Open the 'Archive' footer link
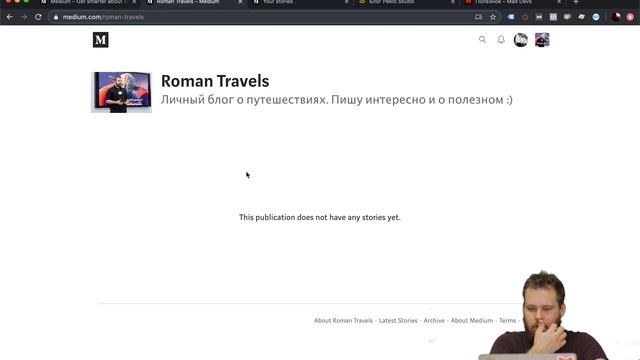This screenshot has width=640, height=360. (x=434, y=320)
